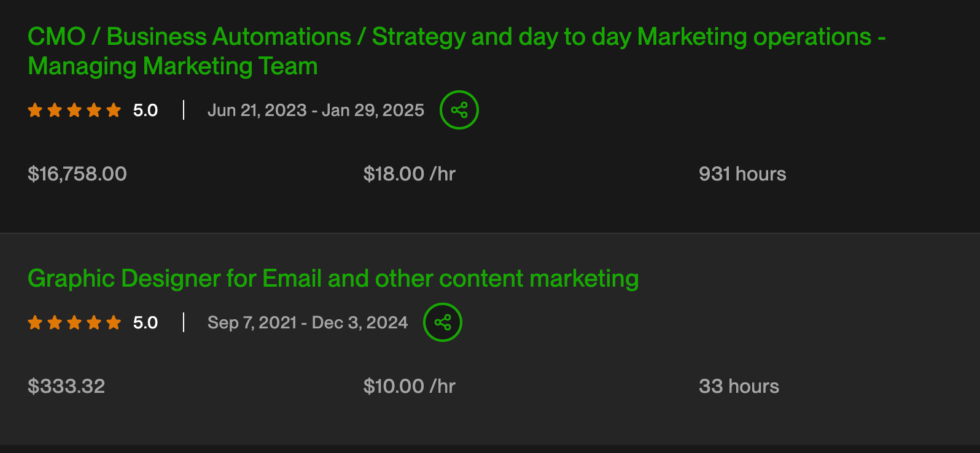Click the middle star of the CMO job rating
Viewport: 980px width, 453px height.
74,110
